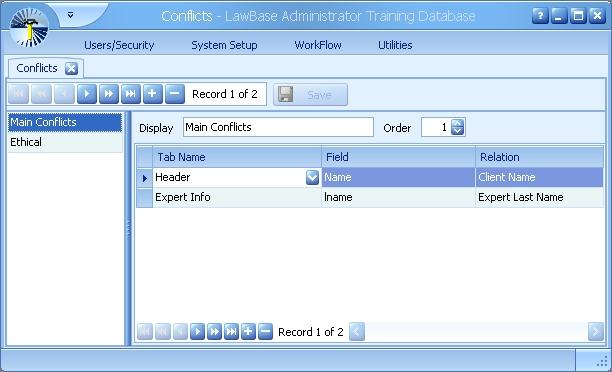This screenshot has width=612, height=372.
Task: Click the Expert Last Name cell
Action: click(539, 197)
